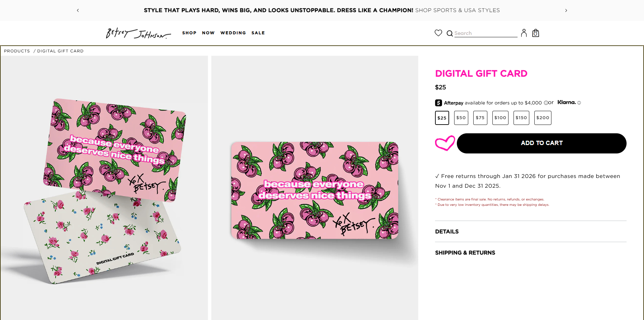Click the Betsey Johnson logo
Image resolution: width=644 pixels, height=320 pixels.
click(138, 33)
